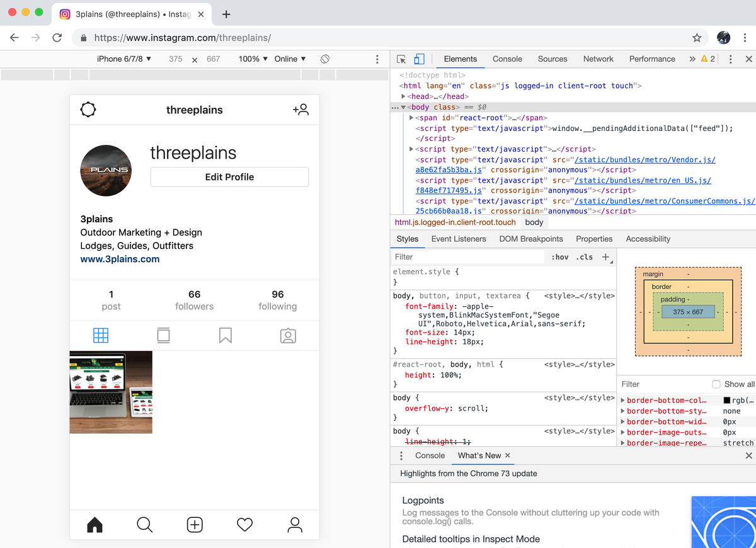Show more DevTools tabs chevron
The height and width of the screenshot is (548, 756).
coord(692,59)
